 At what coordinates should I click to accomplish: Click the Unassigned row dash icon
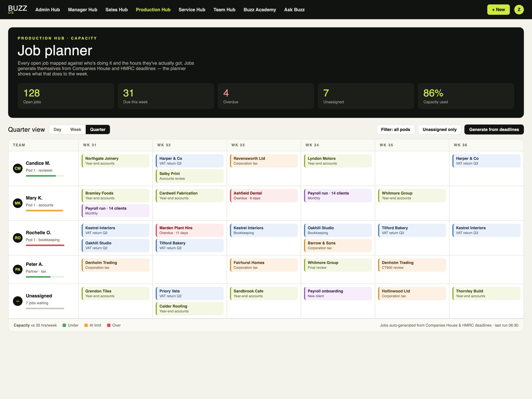coord(18,301)
